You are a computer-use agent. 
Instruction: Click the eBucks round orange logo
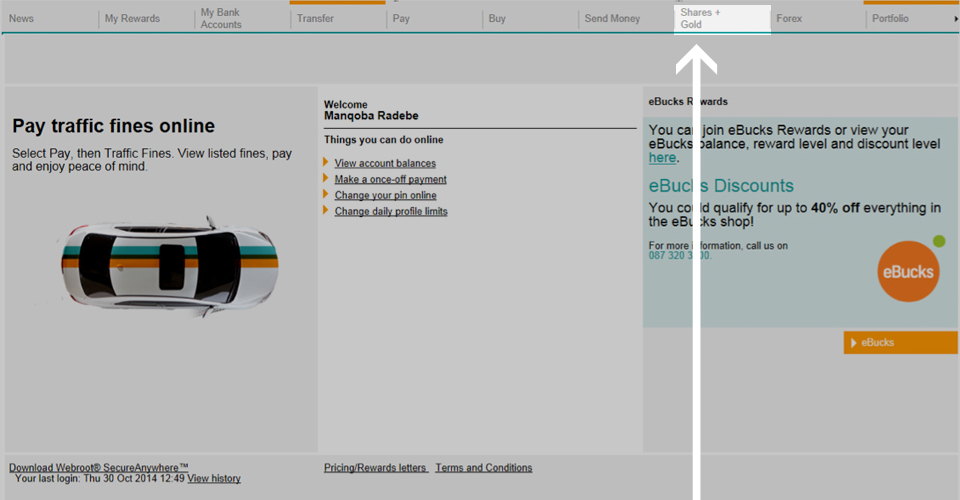coord(908,271)
